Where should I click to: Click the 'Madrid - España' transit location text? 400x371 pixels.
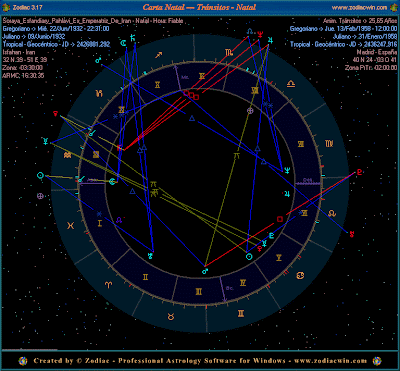pos(377,52)
